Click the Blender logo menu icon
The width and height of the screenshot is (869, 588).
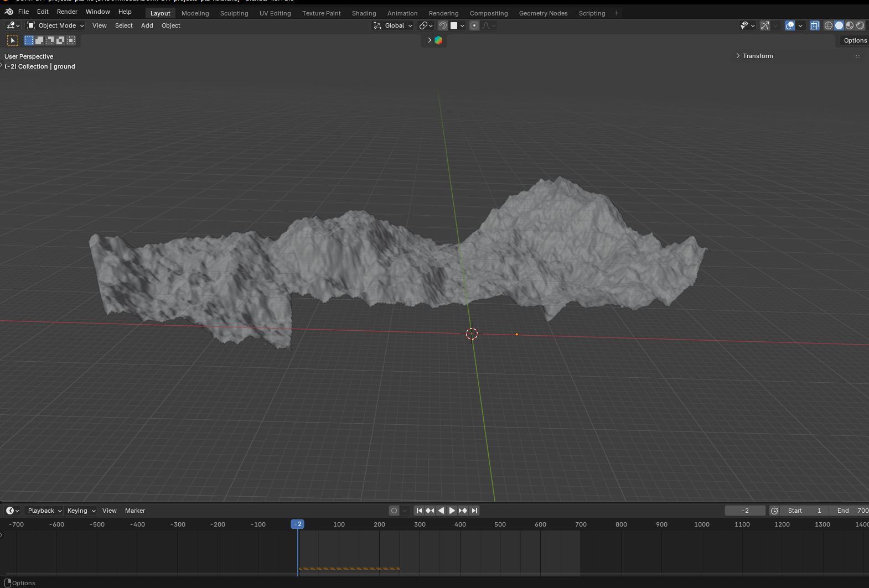coord(9,12)
